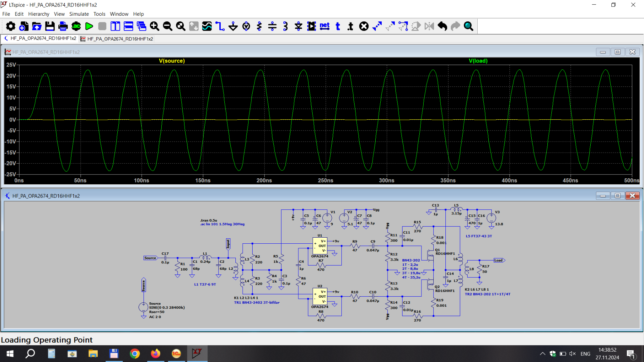Save the schematic with the floppy icon

pos(50,26)
